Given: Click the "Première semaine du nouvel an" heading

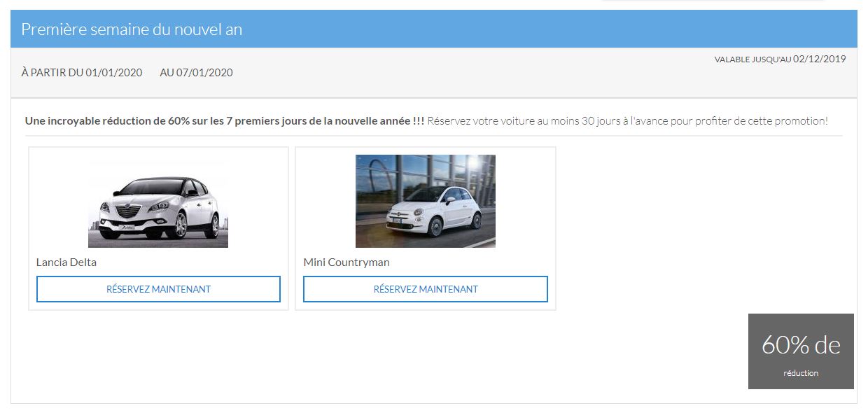Looking at the screenshot, I should point(132,29).
